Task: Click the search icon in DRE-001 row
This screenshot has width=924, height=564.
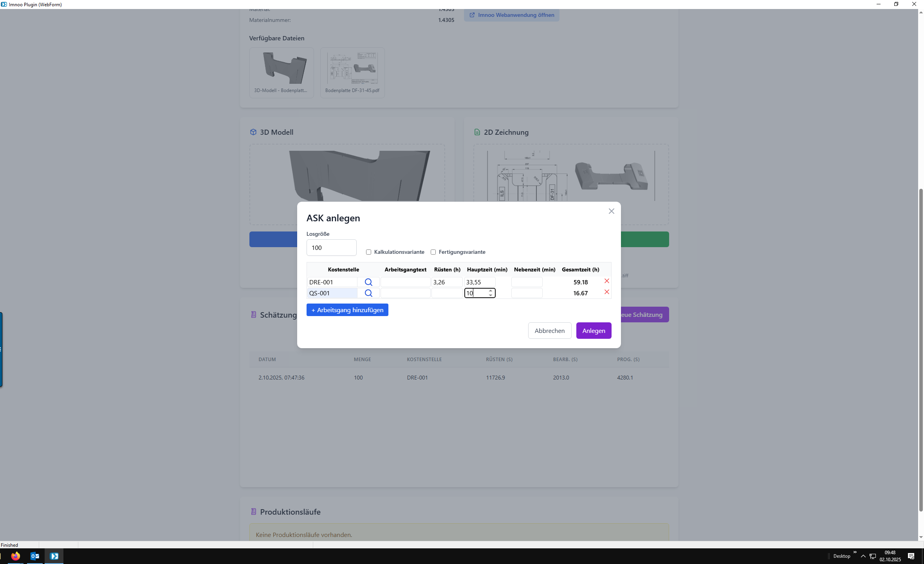Action: 368,282
